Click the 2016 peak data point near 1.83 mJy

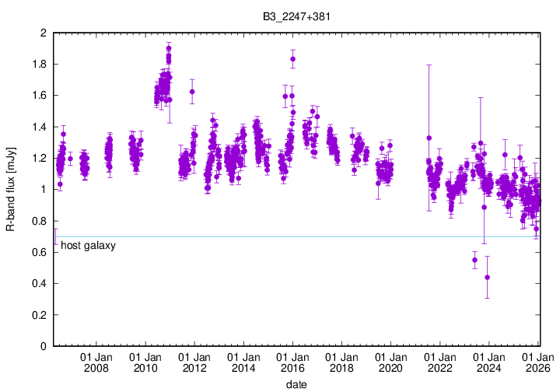point(292,59)
